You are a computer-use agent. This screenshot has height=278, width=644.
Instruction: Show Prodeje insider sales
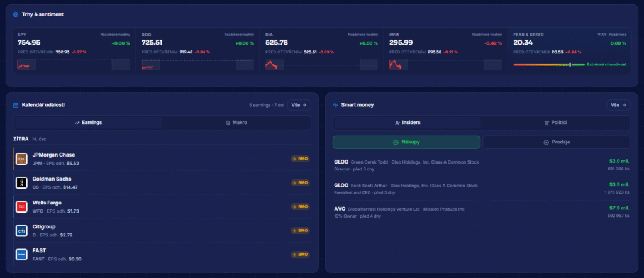pyautogui.click(x=557, y=142)
